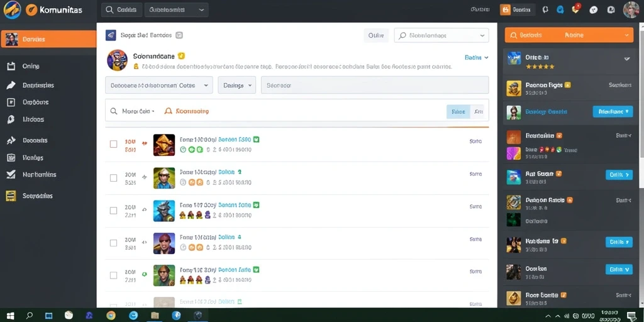
Task: Launch Chrome from the Windows taskbar
Action: pos(111,316)
